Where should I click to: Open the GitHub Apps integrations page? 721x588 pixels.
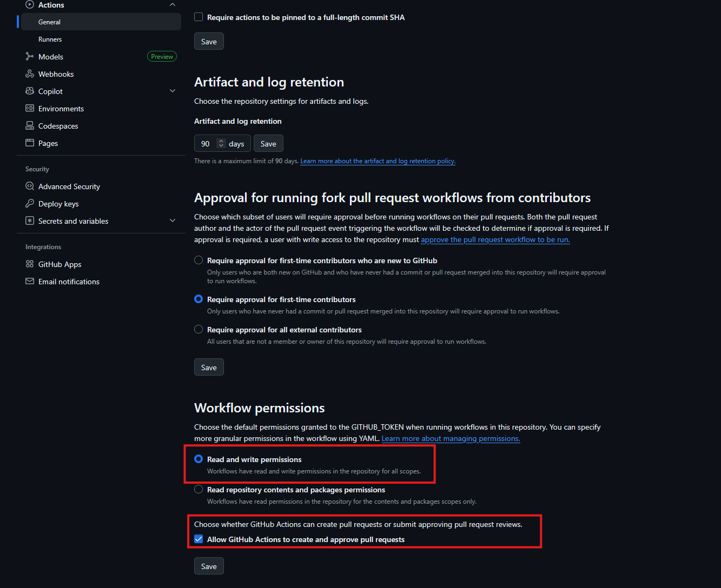pos(59,264)
